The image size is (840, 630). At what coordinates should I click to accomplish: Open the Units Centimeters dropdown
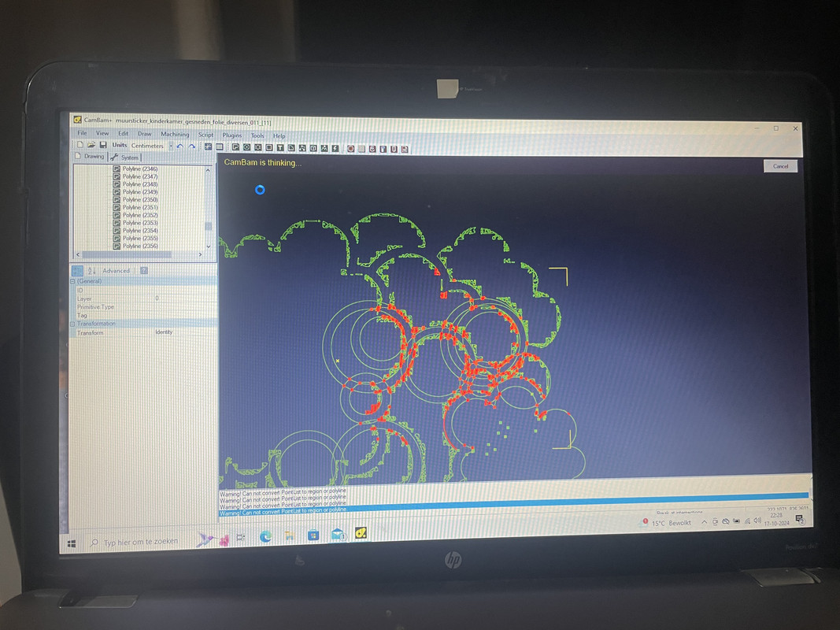[x=172, y=146]
